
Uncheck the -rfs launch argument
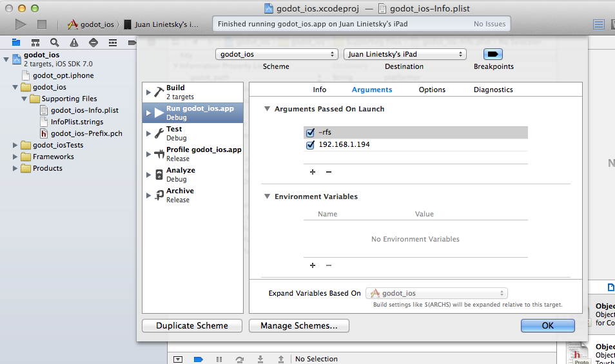pos(310,133)
